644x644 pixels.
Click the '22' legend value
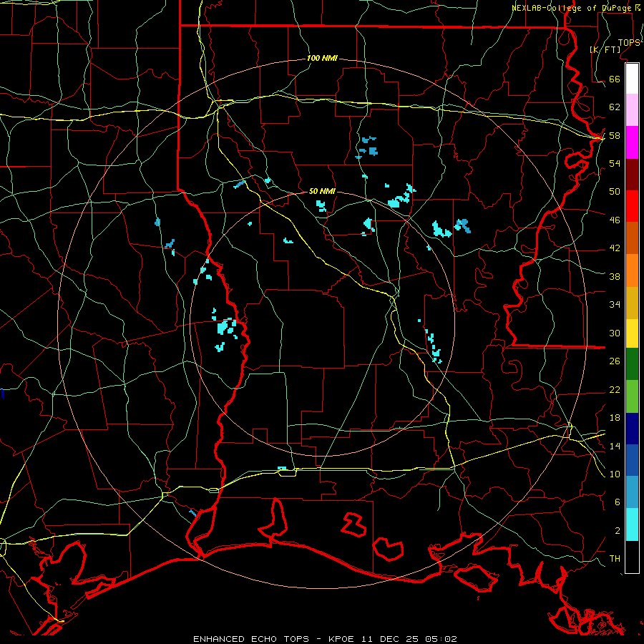615,389
